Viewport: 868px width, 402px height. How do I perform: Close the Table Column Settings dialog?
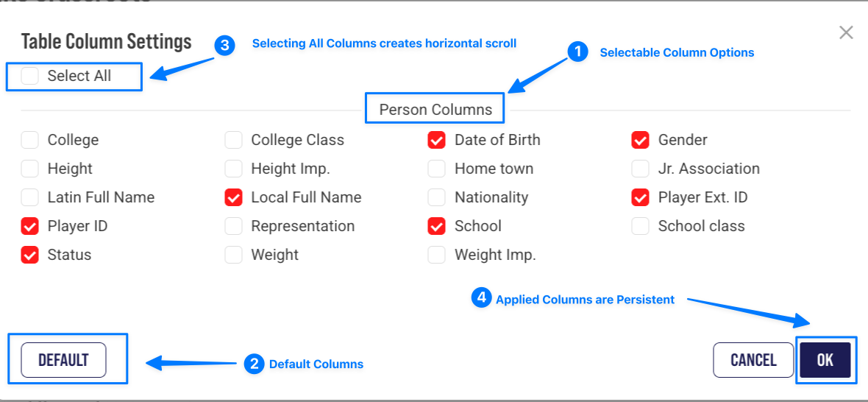pyautogui.click(x=846, y=32)
